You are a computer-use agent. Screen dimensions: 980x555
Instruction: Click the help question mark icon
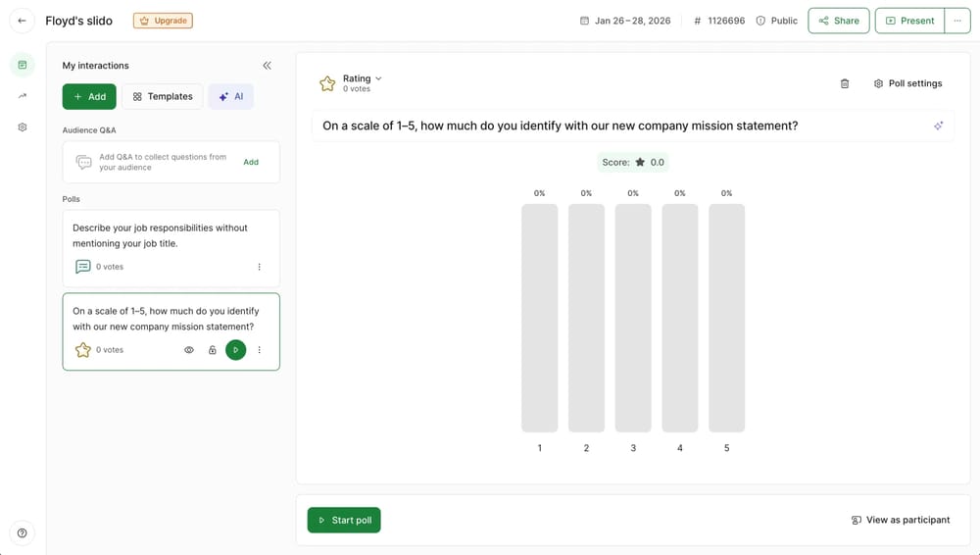tap(23, 533)
